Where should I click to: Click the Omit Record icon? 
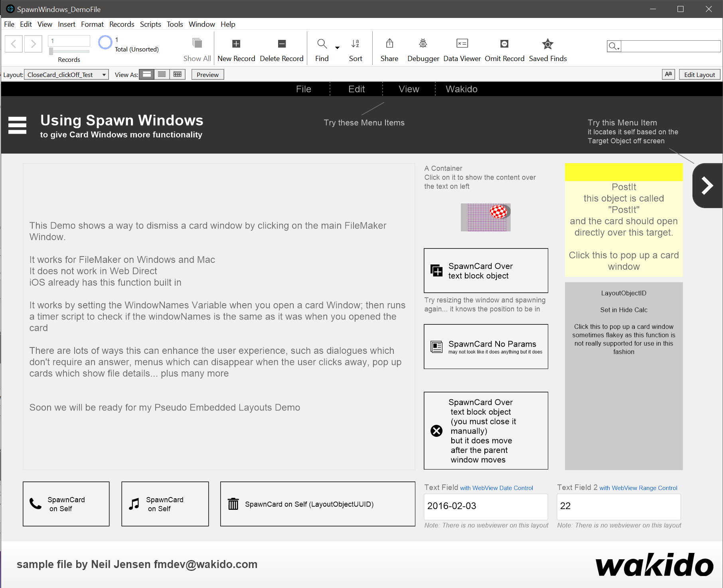click(x=504, y=44)
